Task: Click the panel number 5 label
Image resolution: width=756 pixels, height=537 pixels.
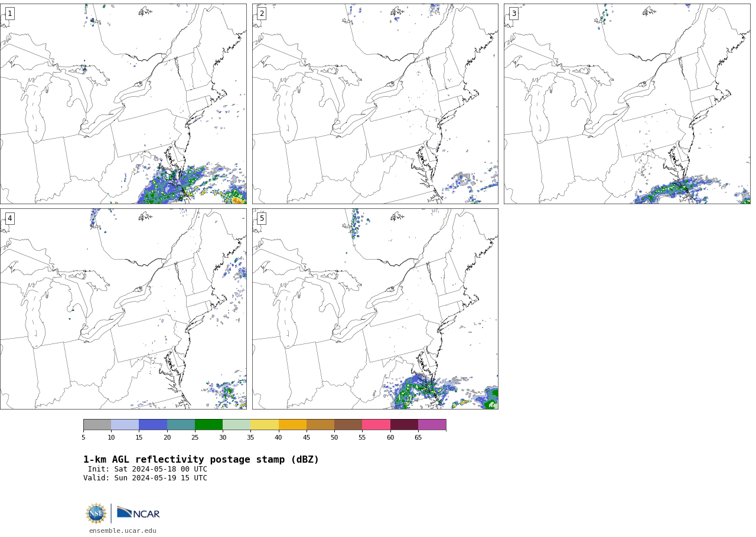Action: click(x=262, y=218)
